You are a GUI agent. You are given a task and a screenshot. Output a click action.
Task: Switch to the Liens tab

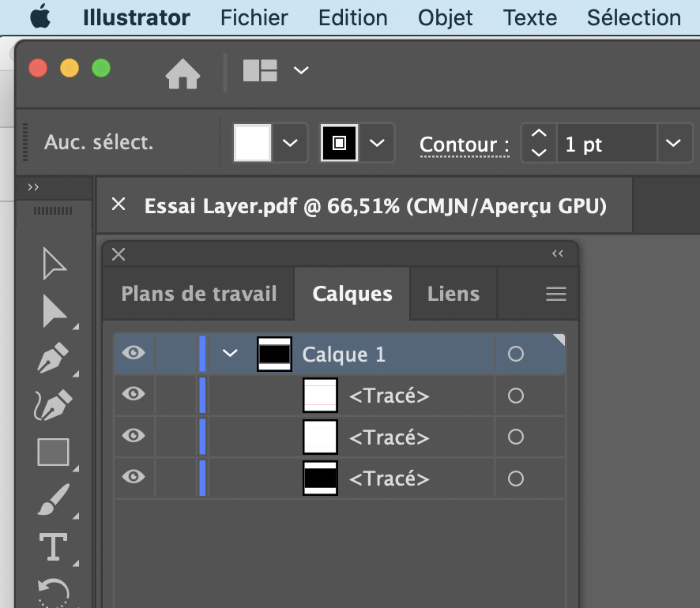(453, 294)
